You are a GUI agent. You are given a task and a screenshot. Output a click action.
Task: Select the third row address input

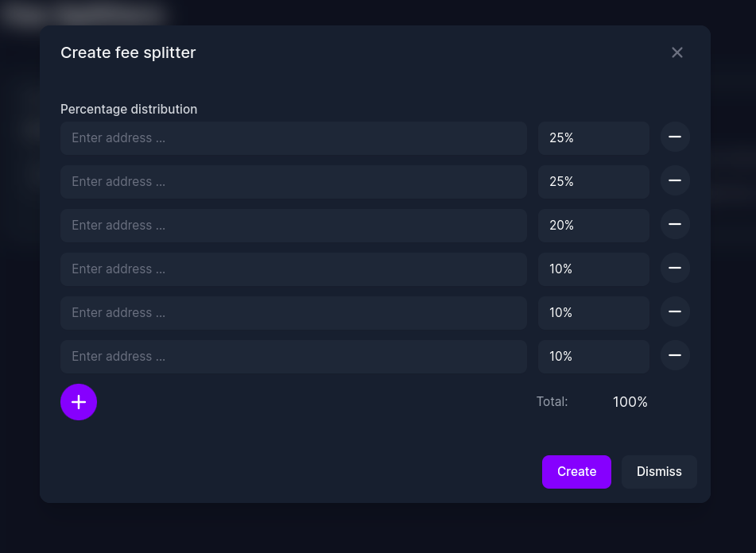coord(293,226)
